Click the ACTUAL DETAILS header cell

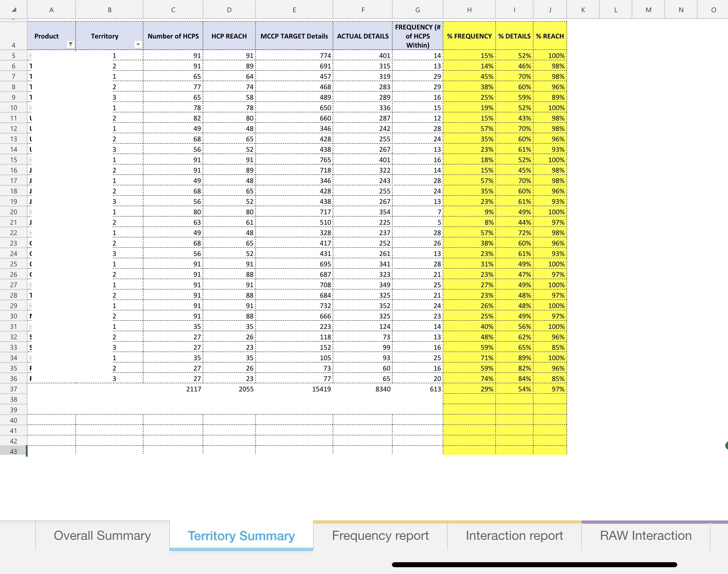pyautogui.click(x=363, y=36)
